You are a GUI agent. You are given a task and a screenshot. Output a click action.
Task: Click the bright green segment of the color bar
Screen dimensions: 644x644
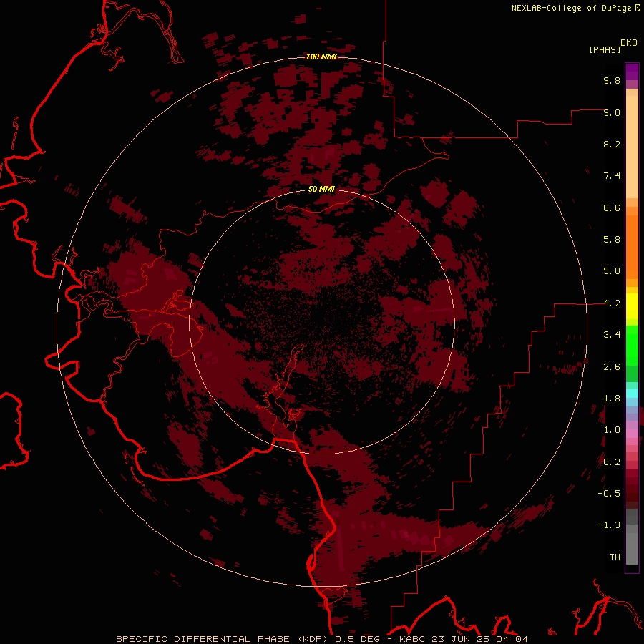pos(632,345)
